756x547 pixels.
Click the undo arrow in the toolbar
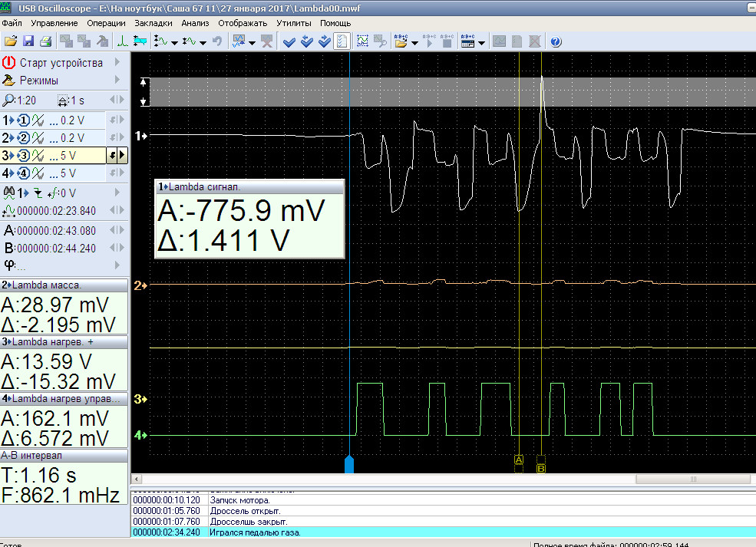[x=216, y=41]
